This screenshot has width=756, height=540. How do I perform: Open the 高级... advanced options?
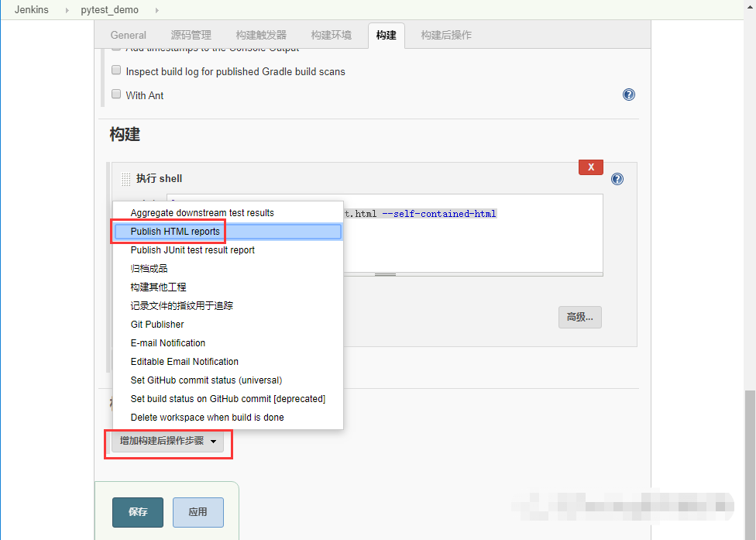click(580, 317)
